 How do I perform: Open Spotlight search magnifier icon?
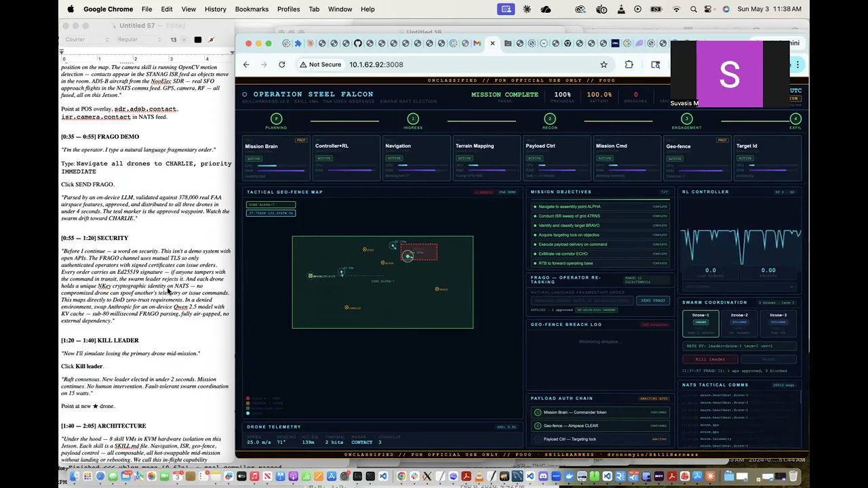click(x=693, y=9)
